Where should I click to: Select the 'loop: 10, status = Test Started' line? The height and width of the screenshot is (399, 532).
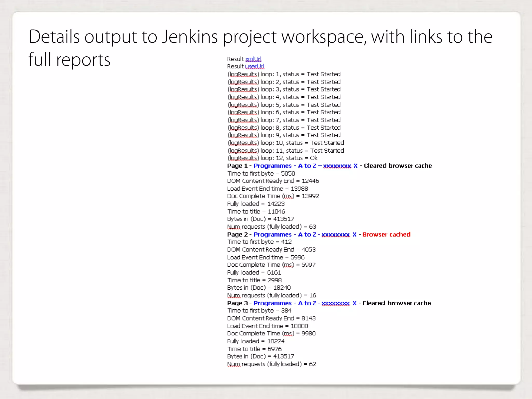(x=286, y=143)
